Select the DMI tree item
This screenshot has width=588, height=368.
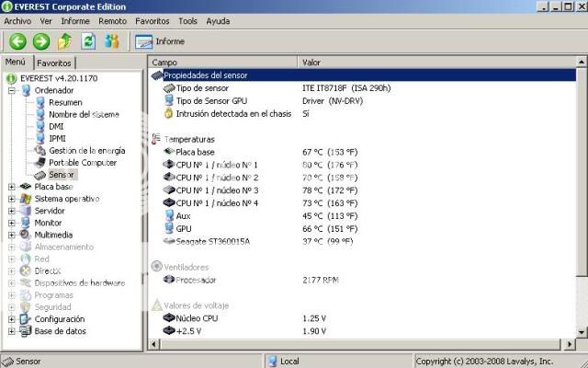pos(56,126)
